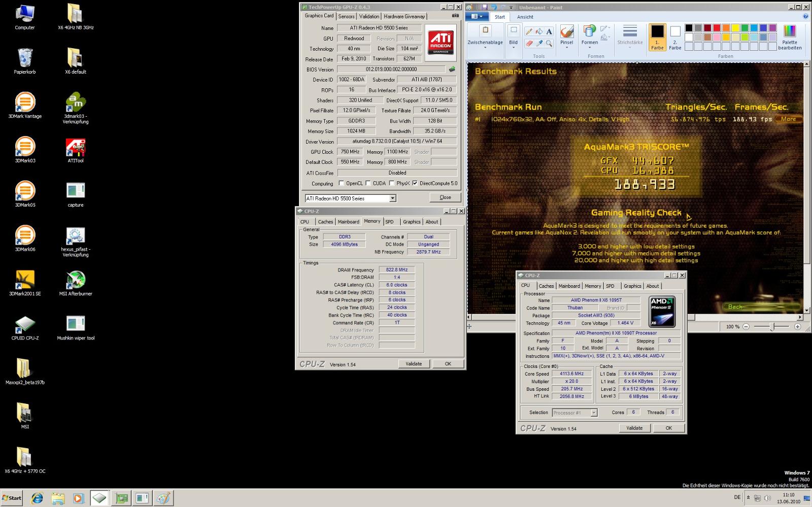The image size is (812, 507).
Task: Open ATITool desktop shortcut
Action: [x=76, y=150]
